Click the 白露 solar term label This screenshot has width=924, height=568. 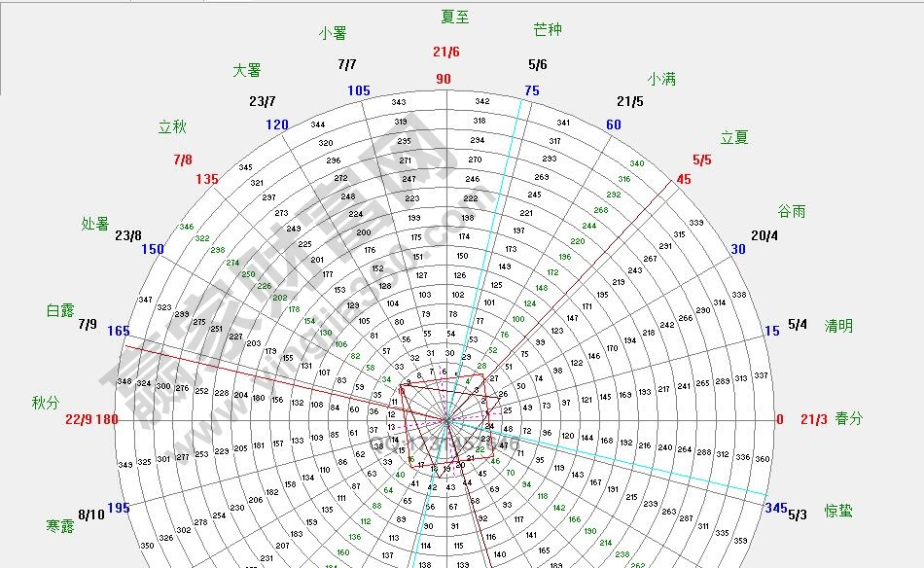pos(60,310)
